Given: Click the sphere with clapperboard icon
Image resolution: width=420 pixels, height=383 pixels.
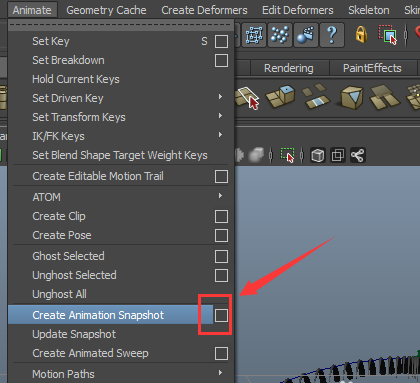Looking at the screenshot, I should [x=306, y=35].
